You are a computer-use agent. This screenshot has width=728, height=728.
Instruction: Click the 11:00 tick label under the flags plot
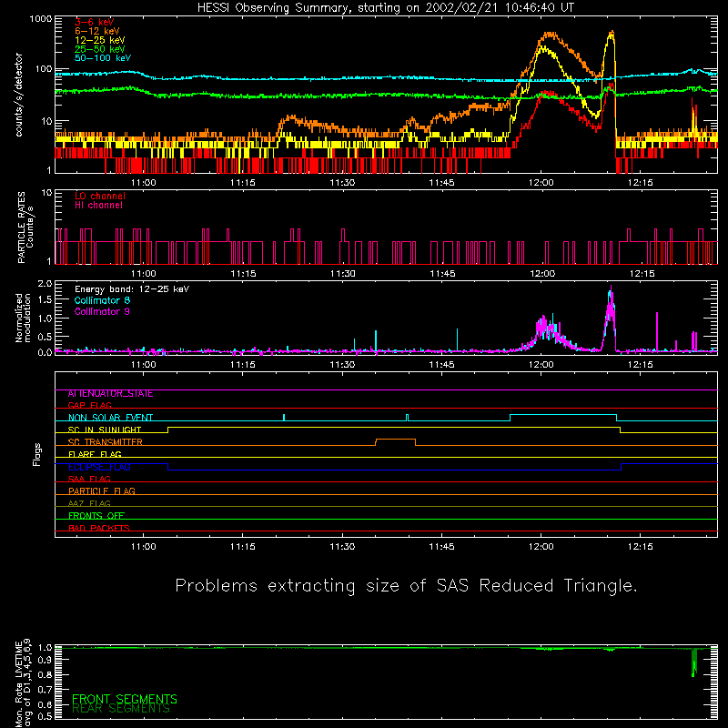143,547
